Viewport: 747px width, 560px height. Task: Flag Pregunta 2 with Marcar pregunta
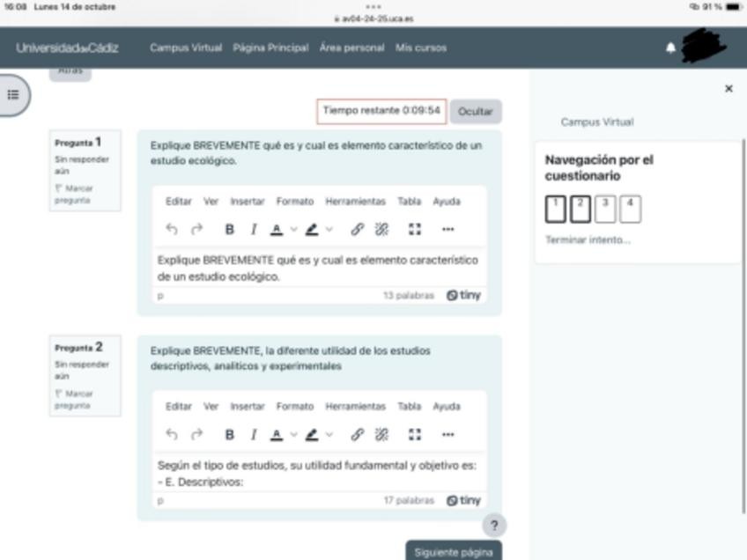[73, 400]
